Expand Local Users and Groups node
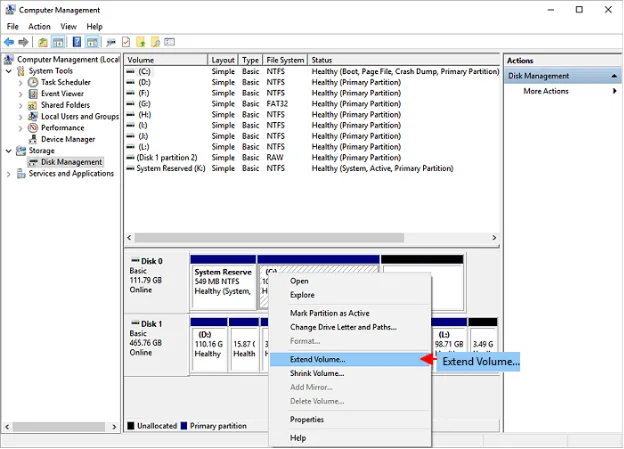 pos(20,117)
